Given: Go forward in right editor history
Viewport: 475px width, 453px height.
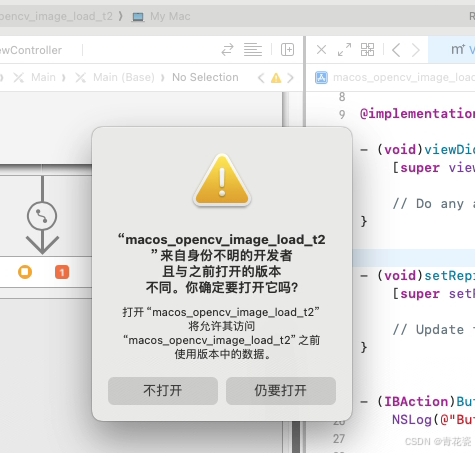Looking at the screenshot, I should [x=415, y=50].
